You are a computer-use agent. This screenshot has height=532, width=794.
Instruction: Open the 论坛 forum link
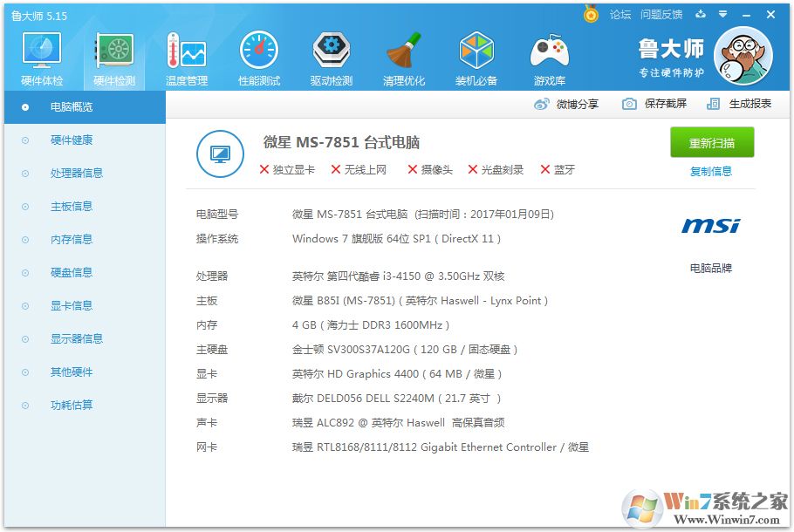pyautogui.click(x=620, y=15)
